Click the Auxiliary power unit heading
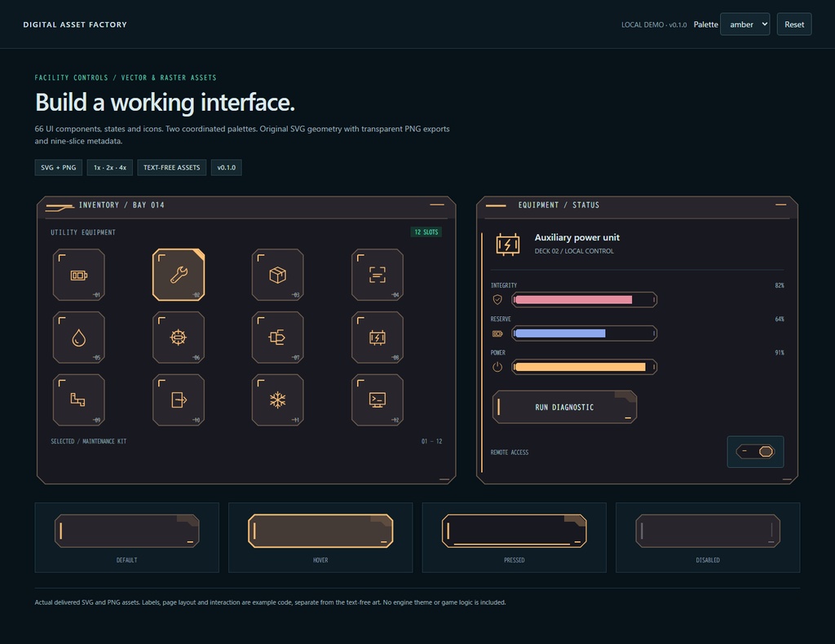The height and width of the screenshot is (644, 835). click(x=577, y=237)
